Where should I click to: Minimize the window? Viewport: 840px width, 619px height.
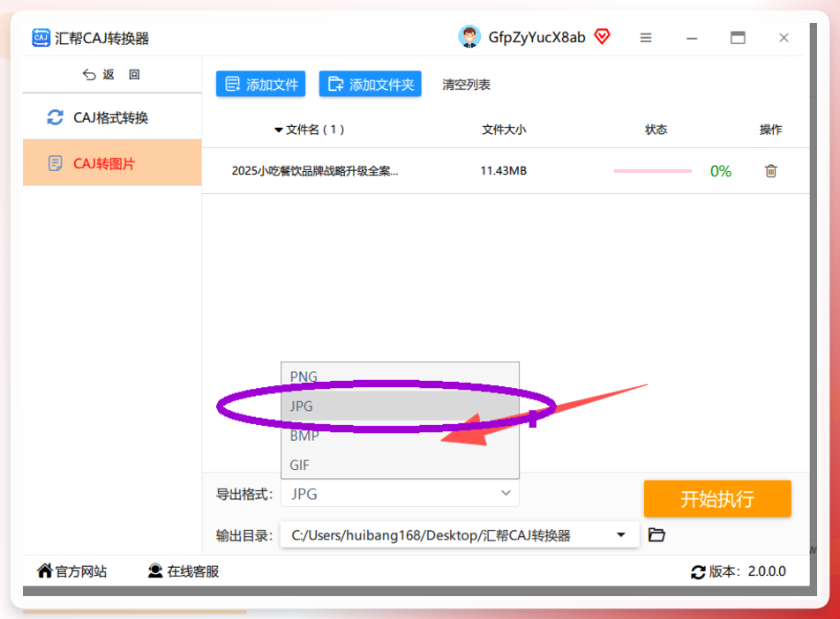click(x=692, y=38)
